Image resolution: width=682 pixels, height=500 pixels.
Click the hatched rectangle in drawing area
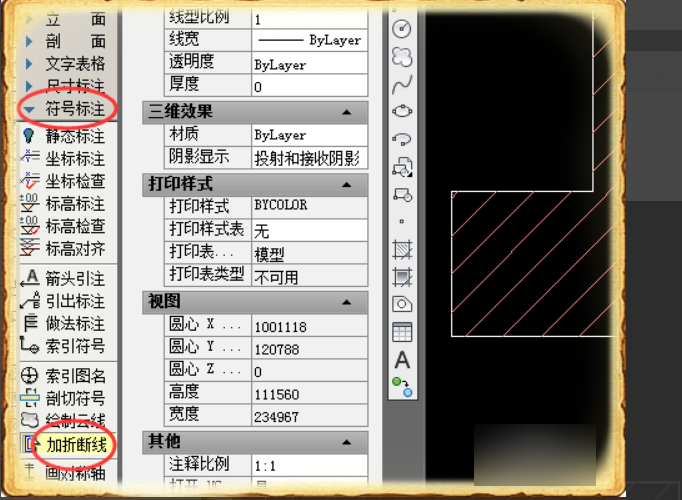(x=535, y=263)
